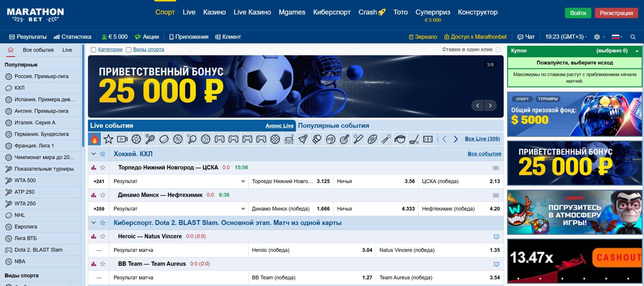
Task: Enable the Категории checkbox
Action: coord(94,50)
